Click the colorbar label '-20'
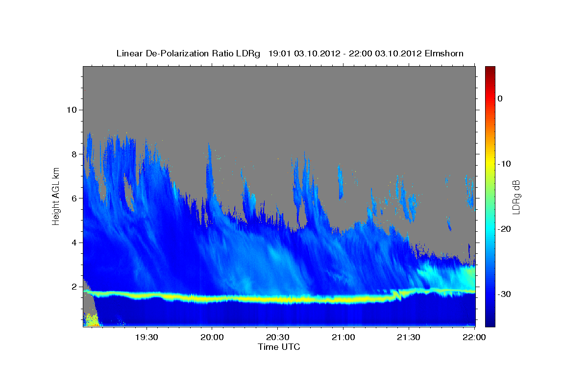 (504, 229)
